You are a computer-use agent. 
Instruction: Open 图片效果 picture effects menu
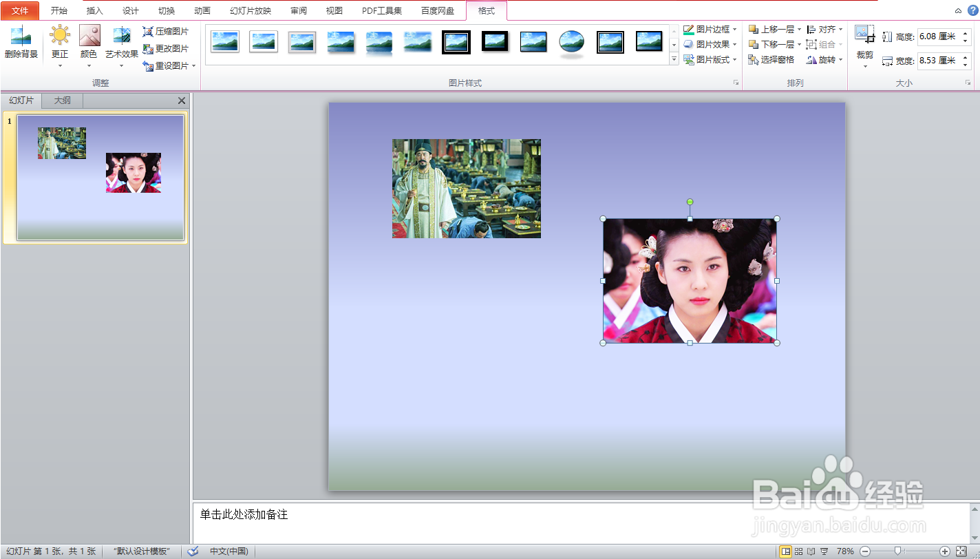(710, 45)
